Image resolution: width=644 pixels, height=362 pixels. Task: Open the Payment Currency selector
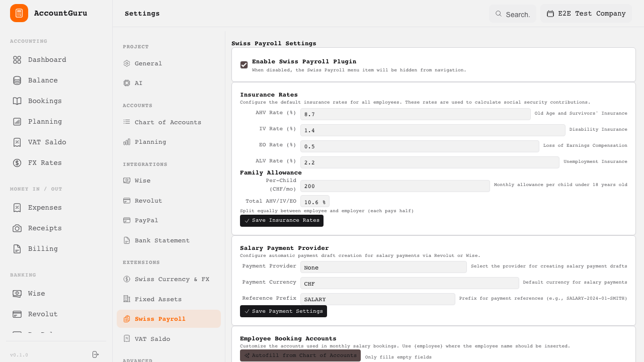pos(410,283)
